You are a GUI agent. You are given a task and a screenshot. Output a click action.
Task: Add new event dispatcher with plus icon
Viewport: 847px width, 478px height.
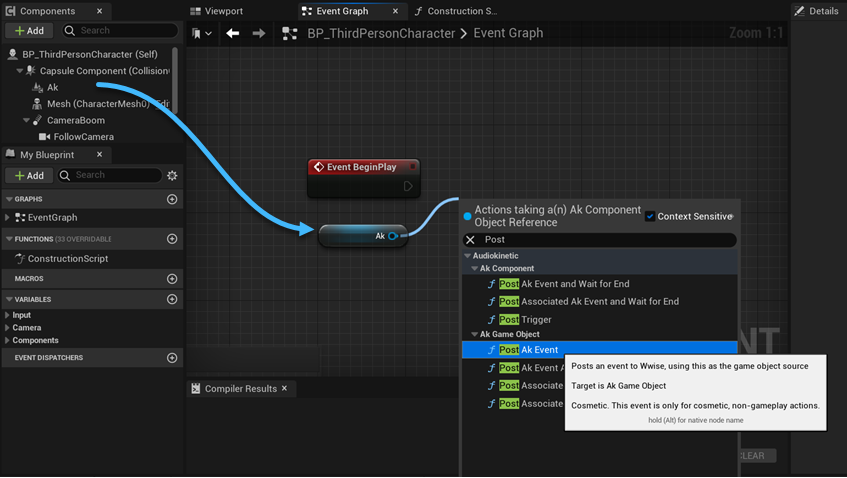pos(172,357)
